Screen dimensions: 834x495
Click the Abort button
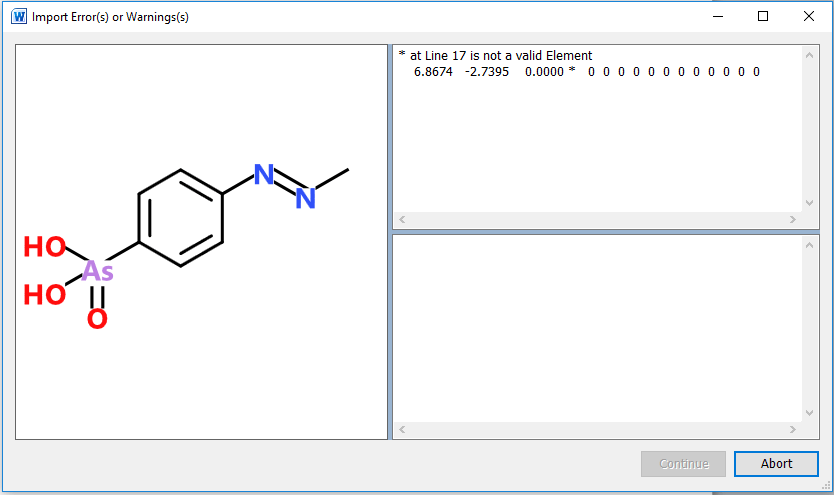point(776,464)
